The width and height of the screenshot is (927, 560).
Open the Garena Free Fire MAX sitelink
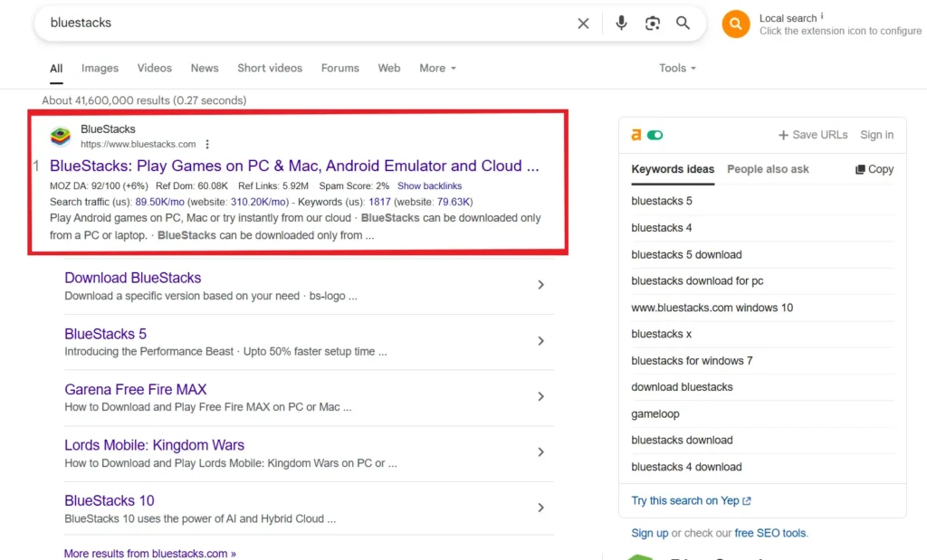136,389
